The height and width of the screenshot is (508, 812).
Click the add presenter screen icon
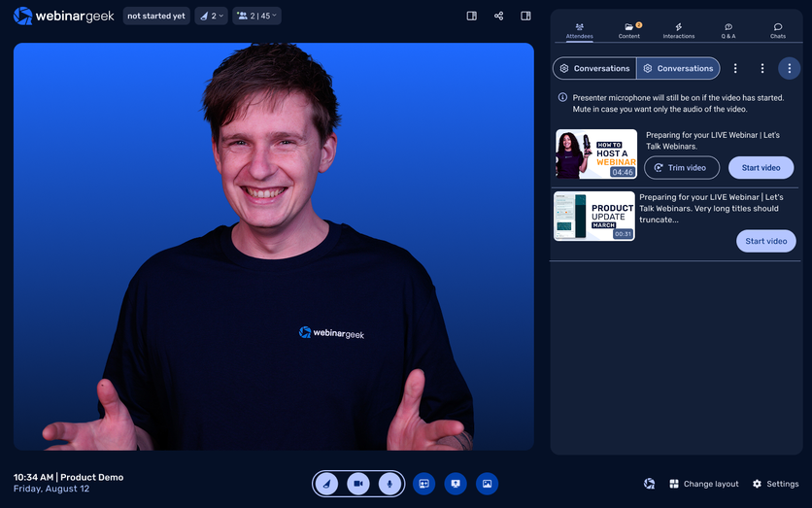tap(423, 484)
